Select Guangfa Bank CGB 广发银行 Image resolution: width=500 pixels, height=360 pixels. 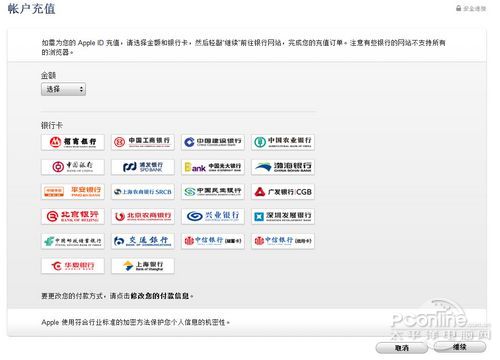pyautogui.click(x=283, y=192)
